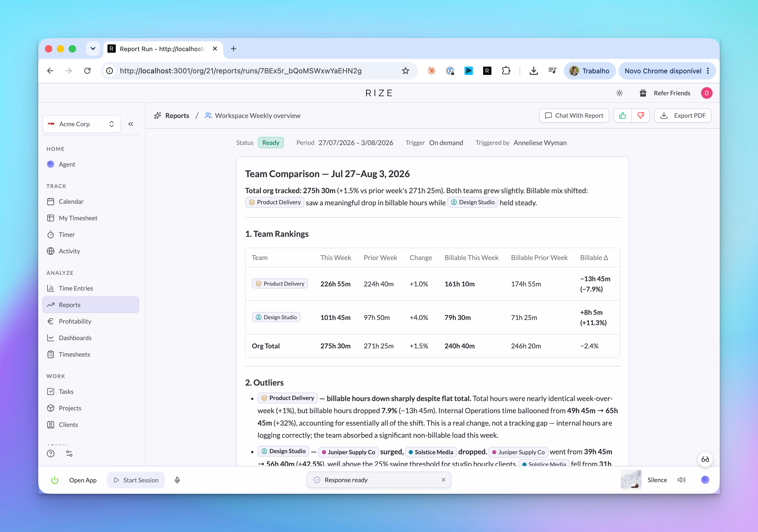Screen dimensions: 758x532
Task: Click Juniper Supply Co bold tag
Action: (348, 452)
